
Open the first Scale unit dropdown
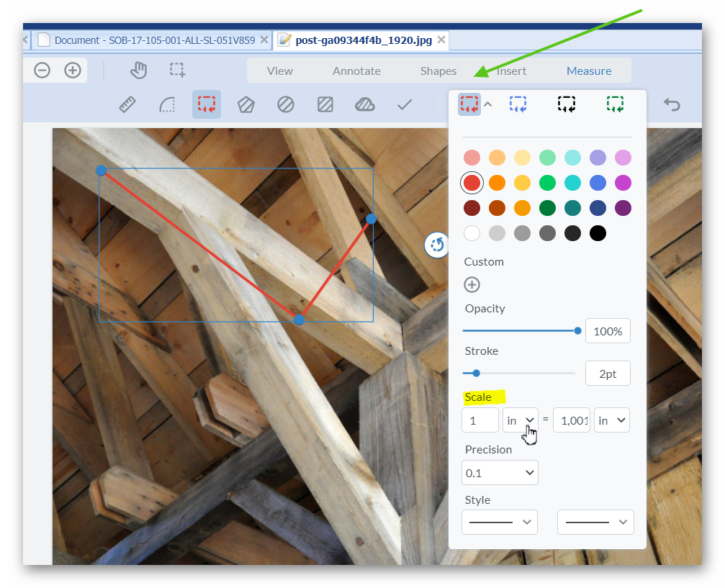click(520, 420)
